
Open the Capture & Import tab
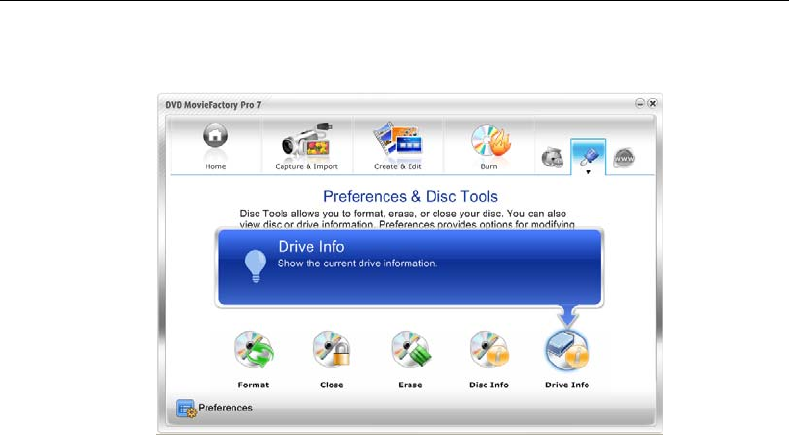tap(306, 147)
